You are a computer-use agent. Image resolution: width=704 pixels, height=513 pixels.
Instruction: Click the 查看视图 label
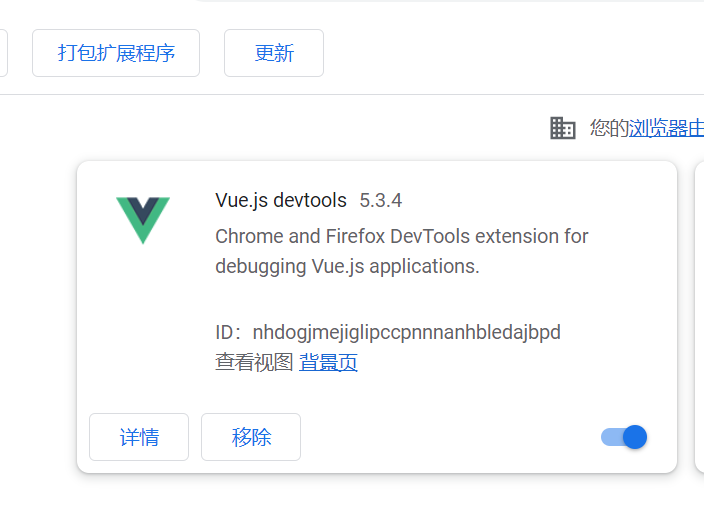(x=254, y=363)
